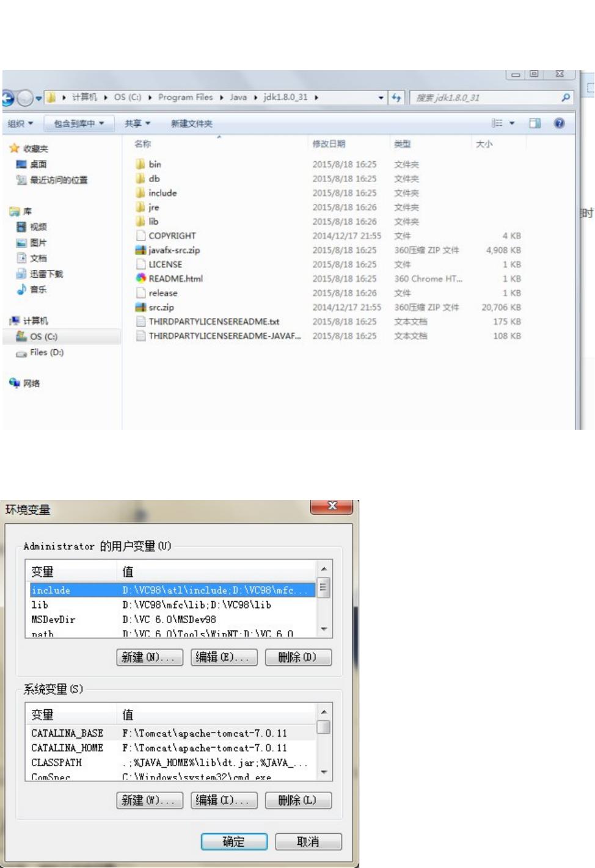Screen dimensions: 595x868
Task: Open the 组织 dropdown menu
Action: [20, 124]
